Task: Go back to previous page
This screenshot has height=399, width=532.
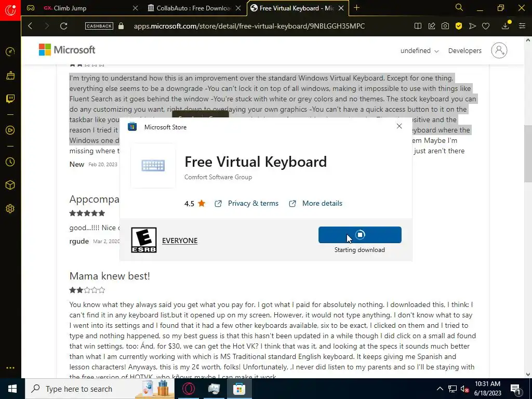Action: point(30,26)
